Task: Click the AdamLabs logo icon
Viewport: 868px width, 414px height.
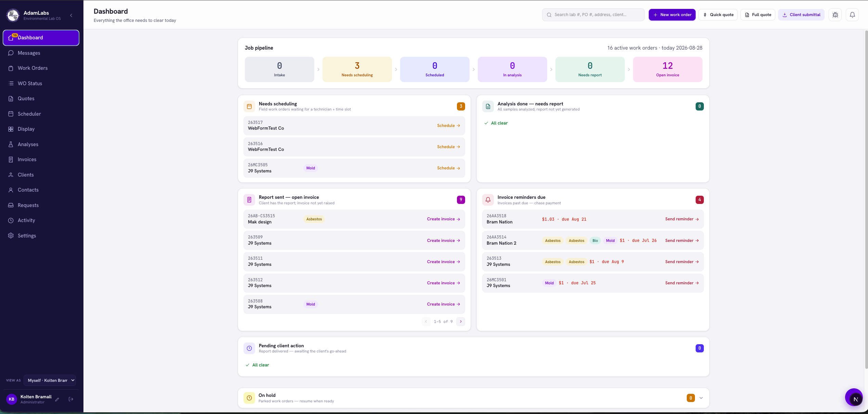Action: pyautogui.click(x=13, y=15)
